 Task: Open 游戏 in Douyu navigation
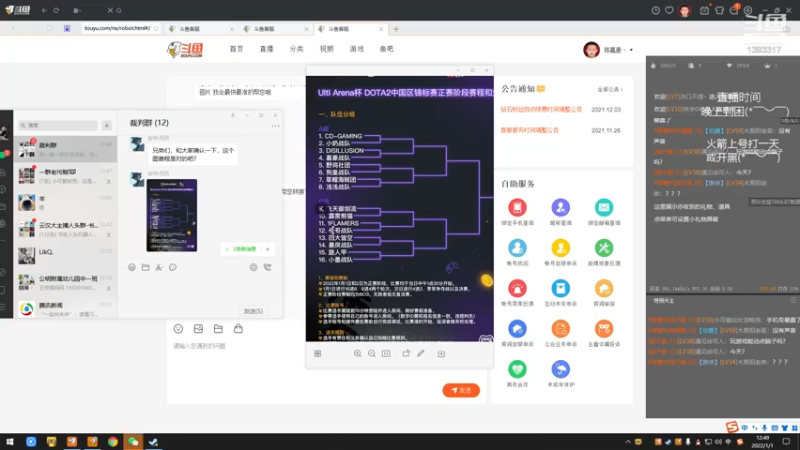coord(357,49)
